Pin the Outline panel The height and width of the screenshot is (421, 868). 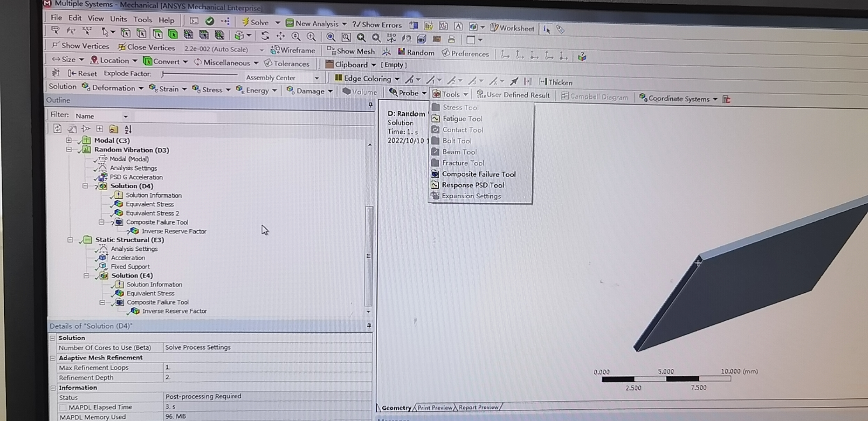coord(370,104)
